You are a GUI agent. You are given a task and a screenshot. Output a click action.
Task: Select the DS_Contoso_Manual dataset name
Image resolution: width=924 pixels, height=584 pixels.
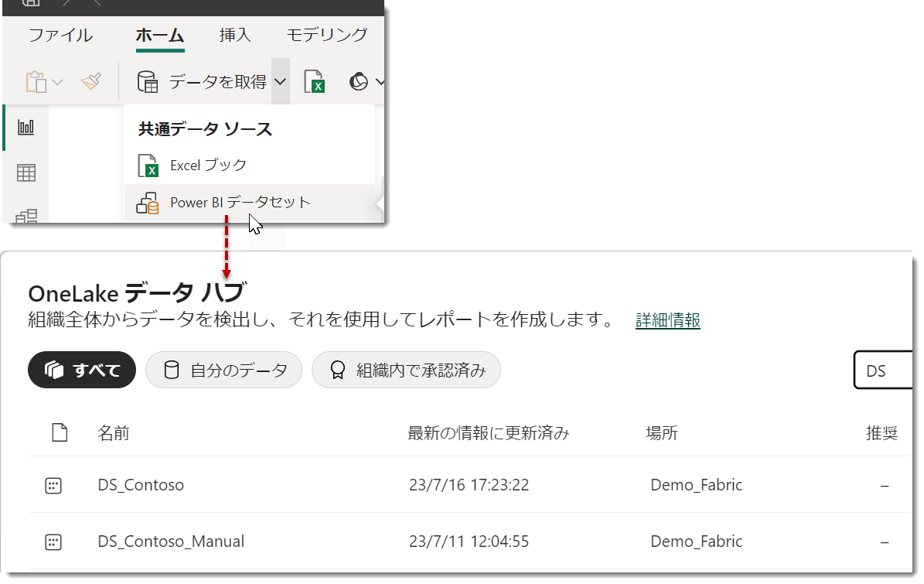click(x=171, y=541)
